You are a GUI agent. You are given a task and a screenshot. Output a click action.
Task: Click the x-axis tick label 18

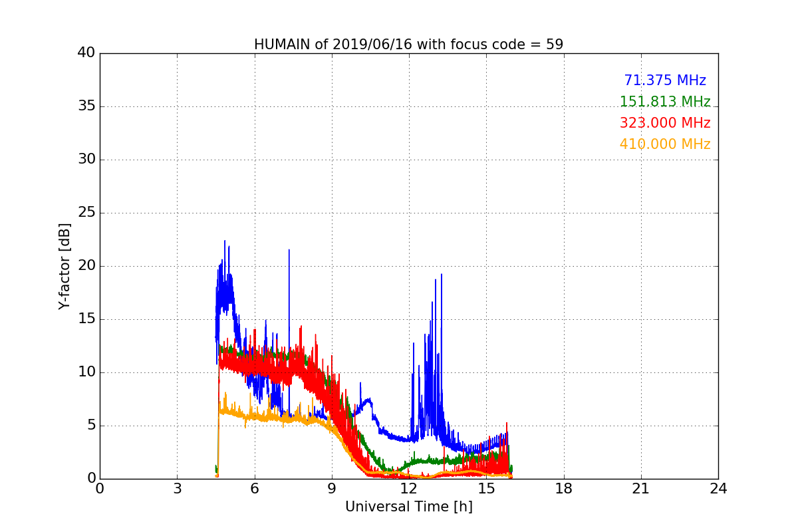click(564, 489)
